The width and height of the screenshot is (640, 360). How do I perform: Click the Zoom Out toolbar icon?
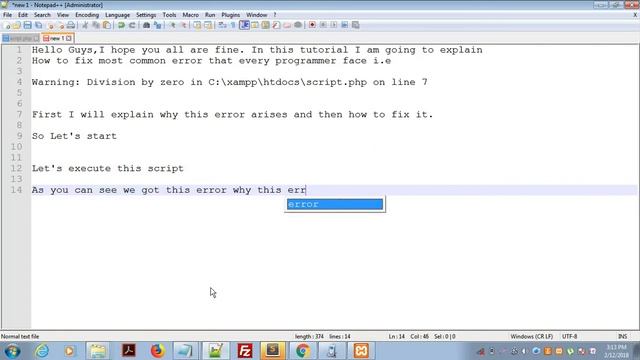(x=184, y=25)
